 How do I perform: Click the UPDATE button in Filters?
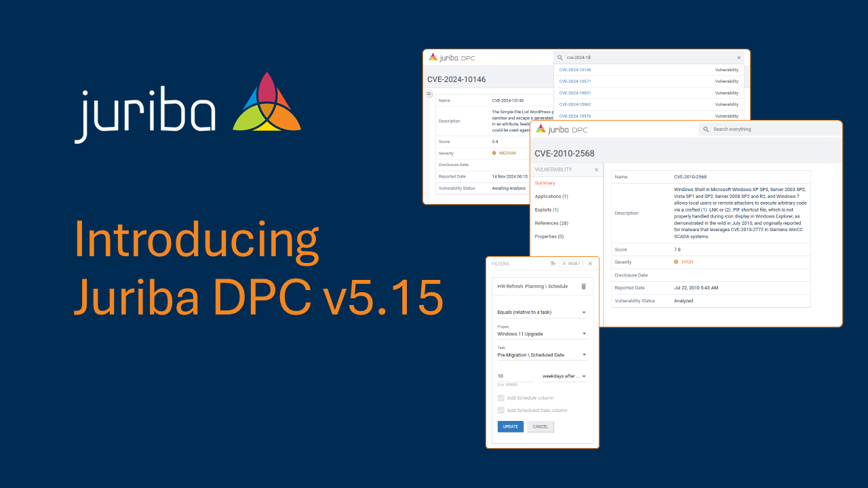[511, 426]
